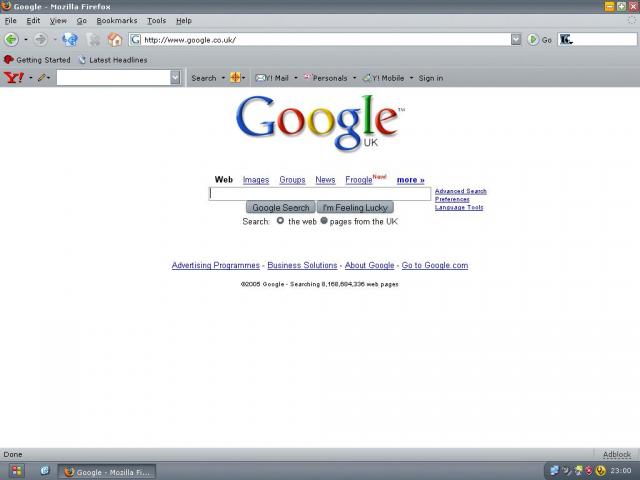Click the Y! Mobile toolbar icon

tap(367, 78)
